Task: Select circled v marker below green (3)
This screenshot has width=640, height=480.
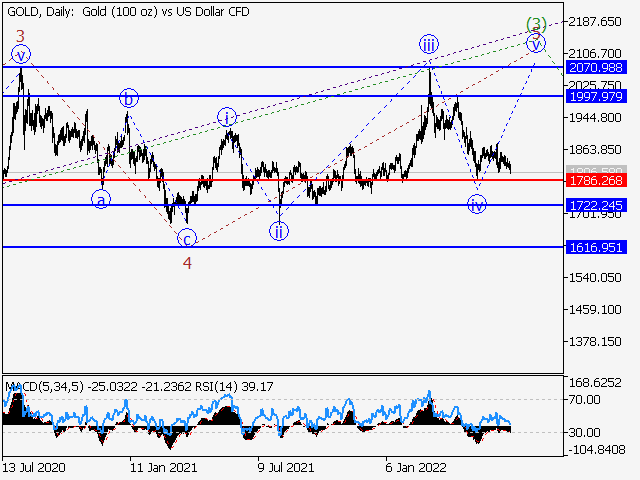Action: (x=536, y=43)
